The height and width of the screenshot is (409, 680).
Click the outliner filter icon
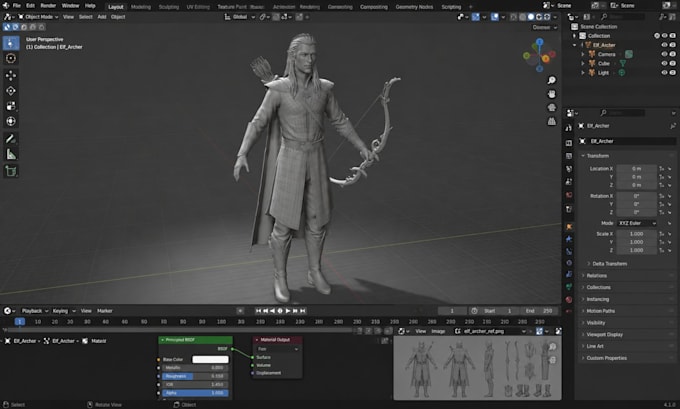662,17
